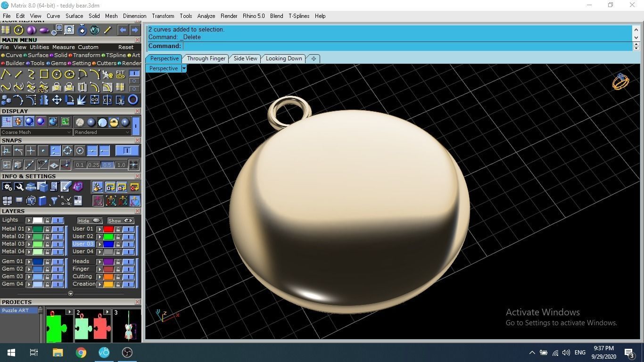Open the wrench settings icon
Image resolution: width=644 pixels, height=362 pixels.
click(19, 187)
